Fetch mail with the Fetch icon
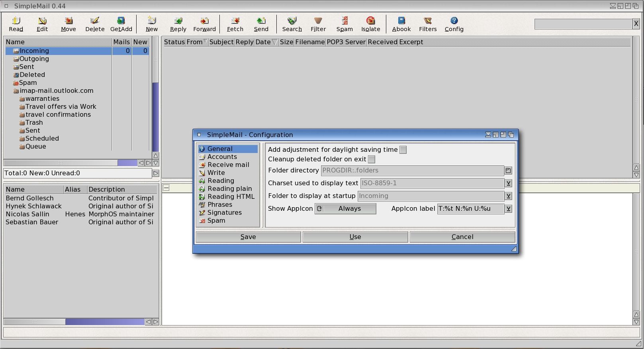The width and height of the screenshot is (644, 349). coord(235,24)
